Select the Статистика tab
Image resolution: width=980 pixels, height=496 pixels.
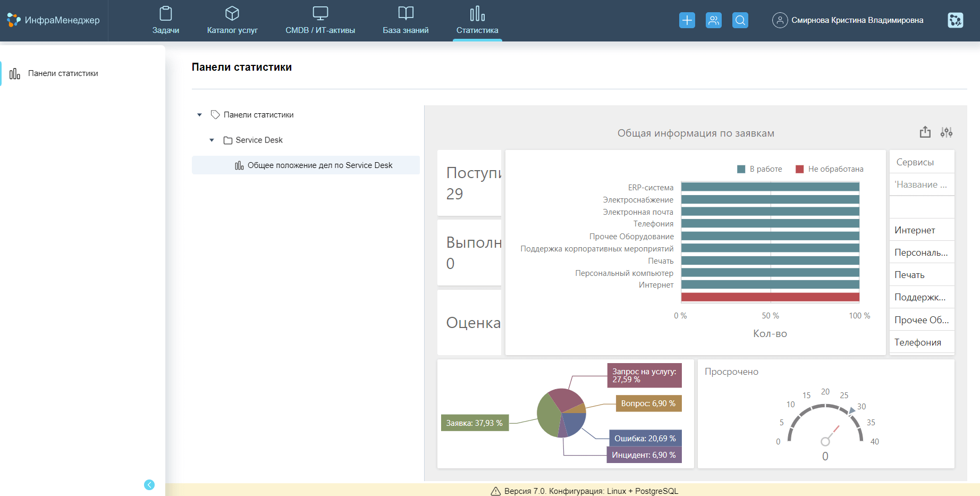click(x=477, y=20)
